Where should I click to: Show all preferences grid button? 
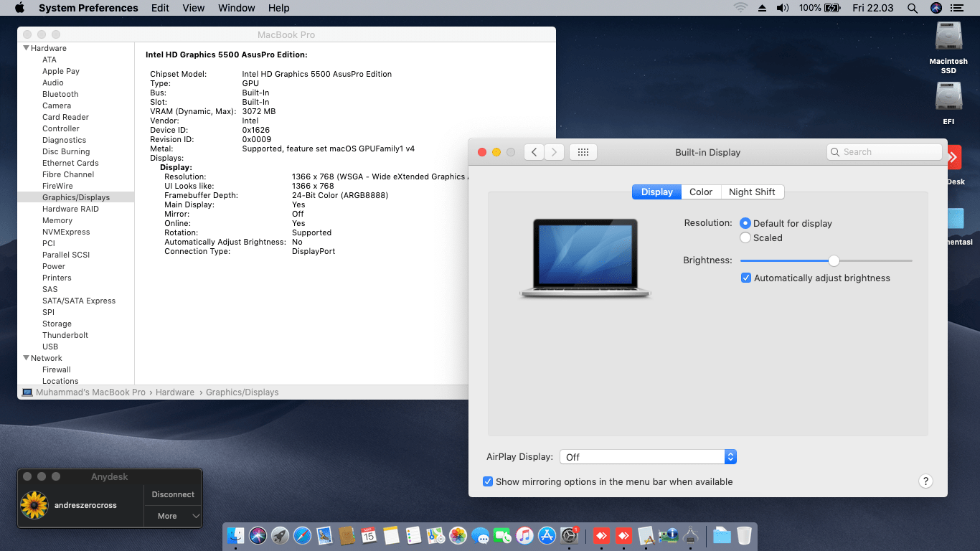583,152
